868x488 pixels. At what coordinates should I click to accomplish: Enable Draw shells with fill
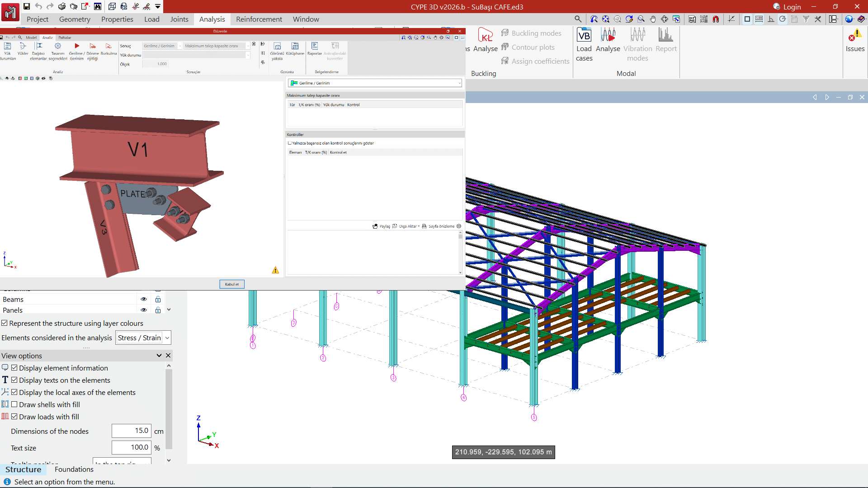[x=14, y=404]
